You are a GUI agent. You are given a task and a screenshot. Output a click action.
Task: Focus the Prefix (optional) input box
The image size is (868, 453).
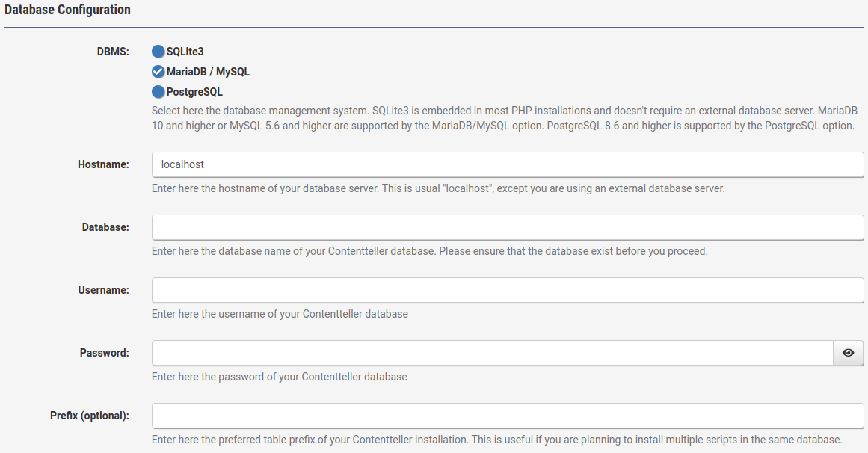tap(507, 416)
